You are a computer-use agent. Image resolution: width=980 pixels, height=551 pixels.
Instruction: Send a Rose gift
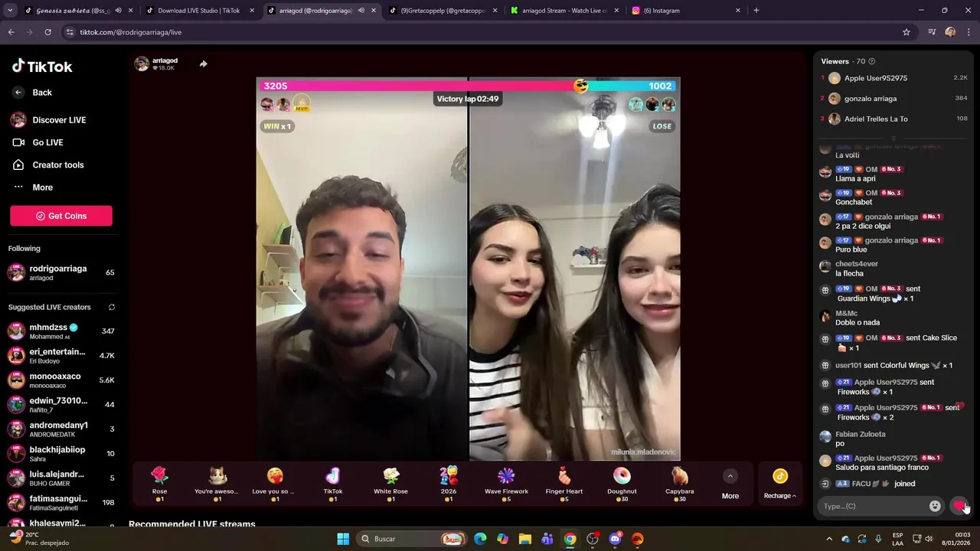coord(159,484)
